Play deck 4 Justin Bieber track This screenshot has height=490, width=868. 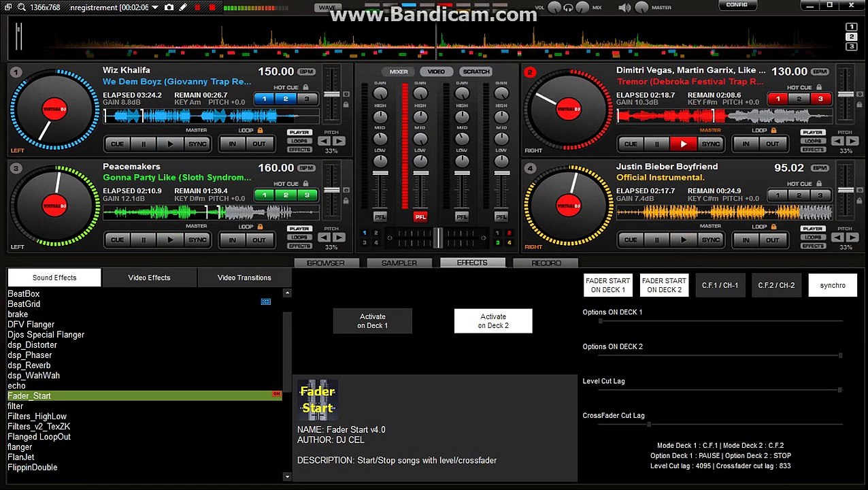click(x=684, y=240)
